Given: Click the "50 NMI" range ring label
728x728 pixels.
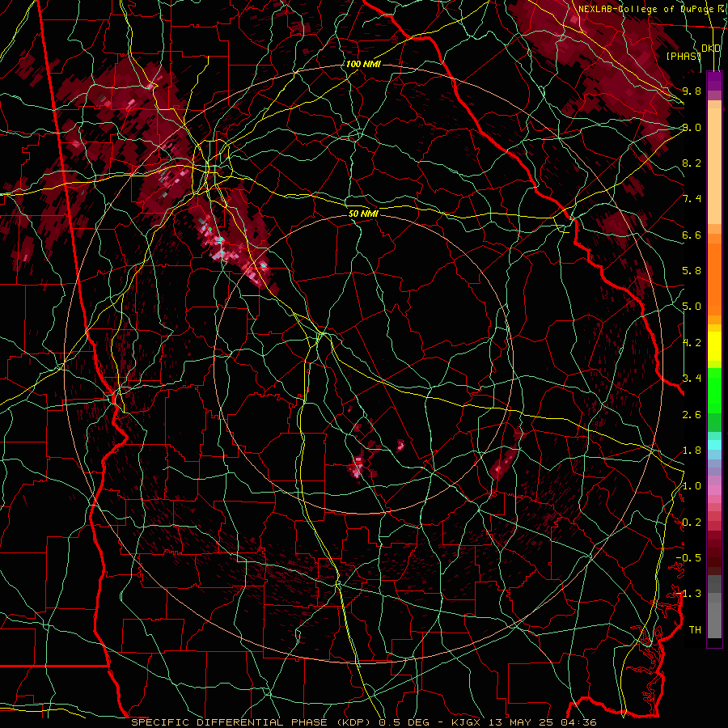Looking at the screenshot, I should click(x=363, y=214).
